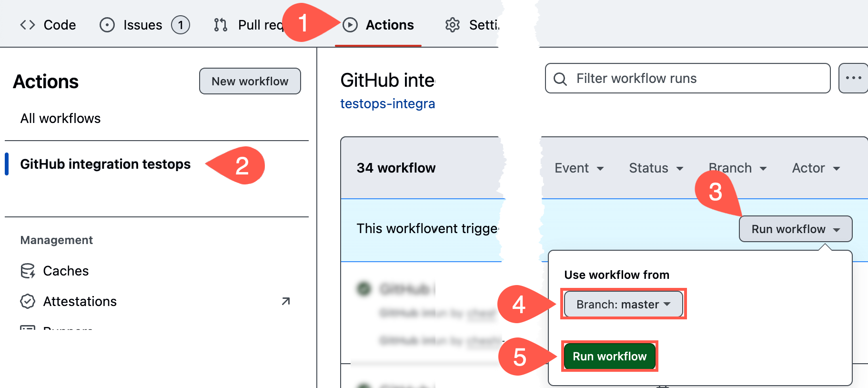Open Caches under Management
Image resolution: width=868 pixels, height=388 pixels.
click(66, 271)
